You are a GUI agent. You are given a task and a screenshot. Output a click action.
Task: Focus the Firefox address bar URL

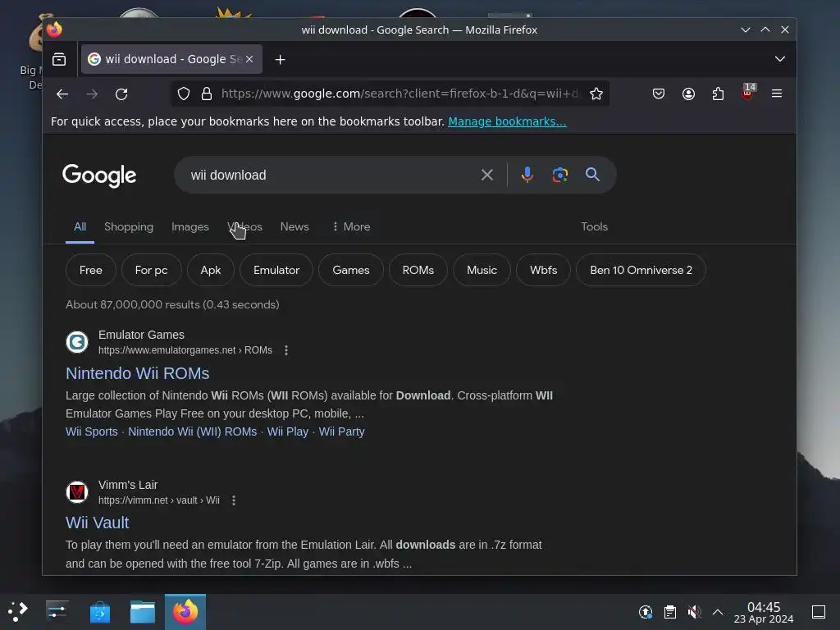(x=399, y=94)
